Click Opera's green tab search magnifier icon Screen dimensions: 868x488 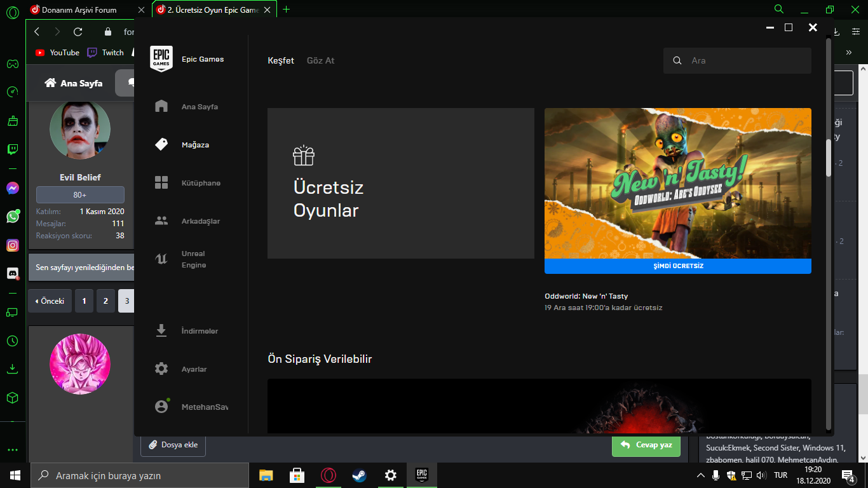778,10
